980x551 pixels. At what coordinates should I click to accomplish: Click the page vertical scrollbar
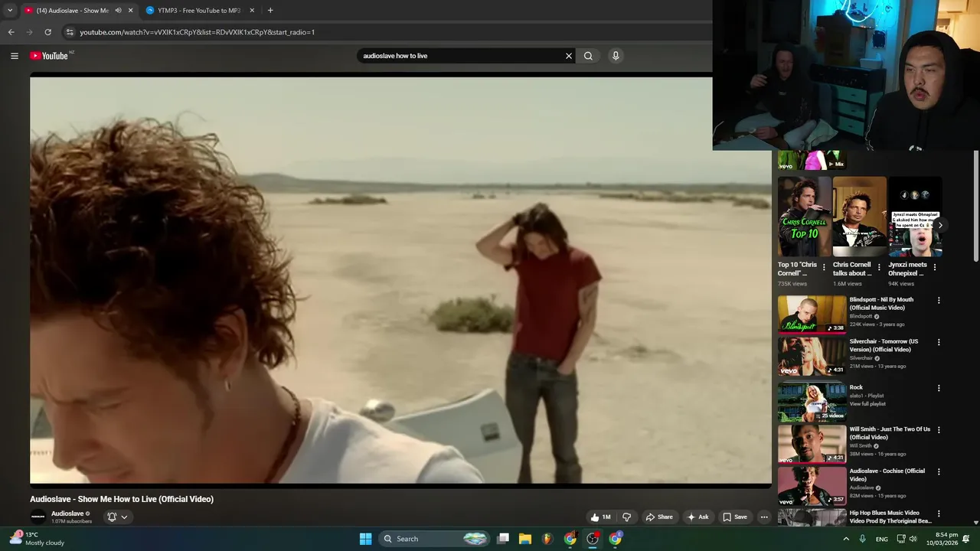click(x=975, y=205)
